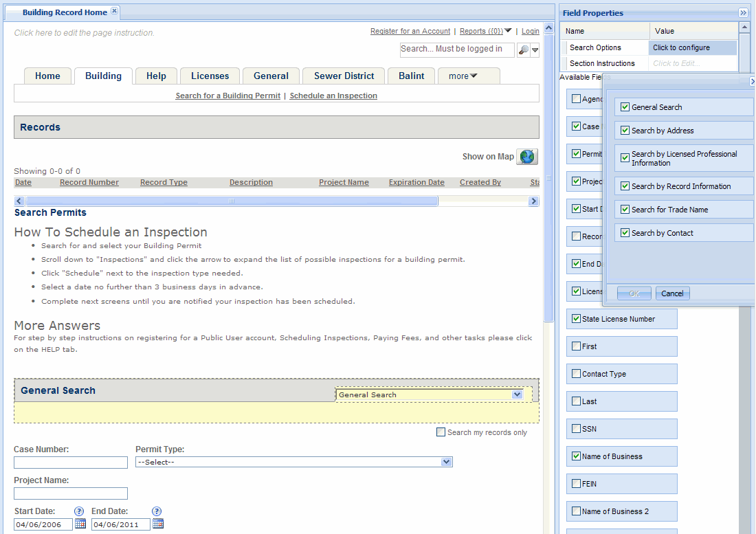Expand the Permit Type dropdown
Screen dimensions: 756x534
click(x=446, y=463)
